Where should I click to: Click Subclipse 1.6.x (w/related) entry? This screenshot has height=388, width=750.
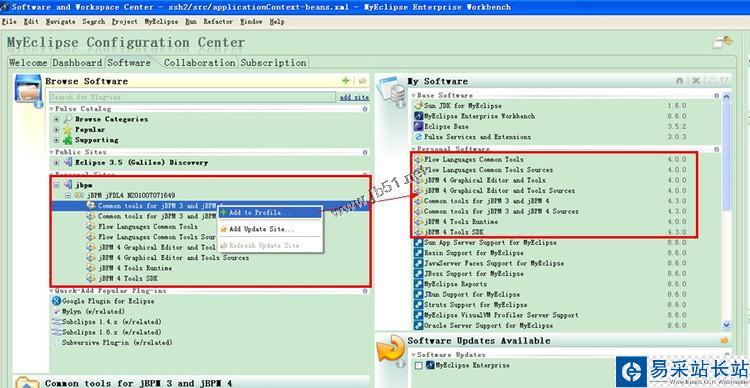111,333
